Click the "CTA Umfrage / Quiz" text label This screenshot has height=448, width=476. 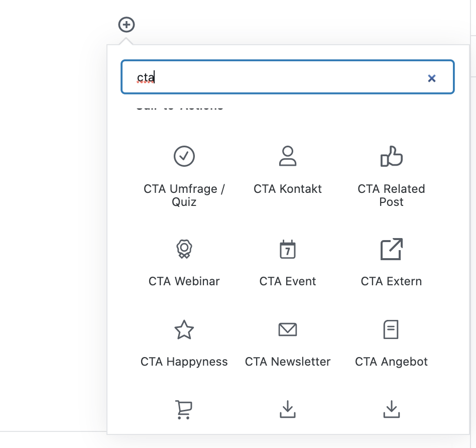(x=184, y=195)
